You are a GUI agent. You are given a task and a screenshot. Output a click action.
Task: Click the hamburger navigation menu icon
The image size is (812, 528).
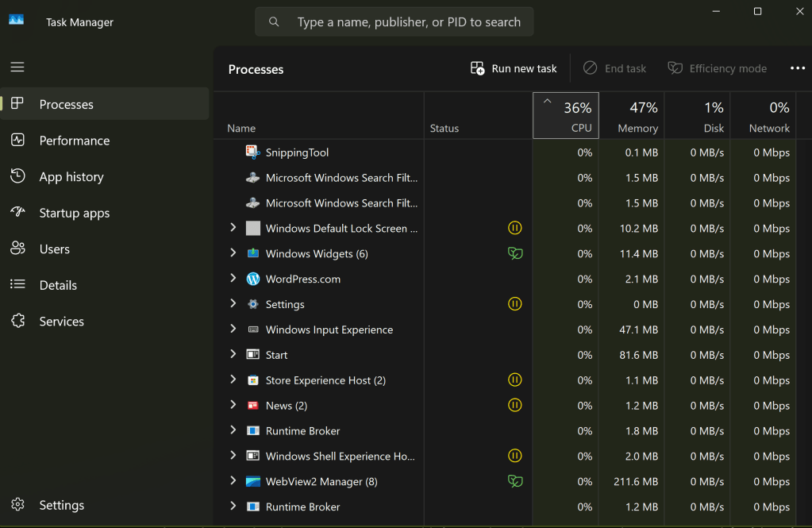tap(17, 67)
